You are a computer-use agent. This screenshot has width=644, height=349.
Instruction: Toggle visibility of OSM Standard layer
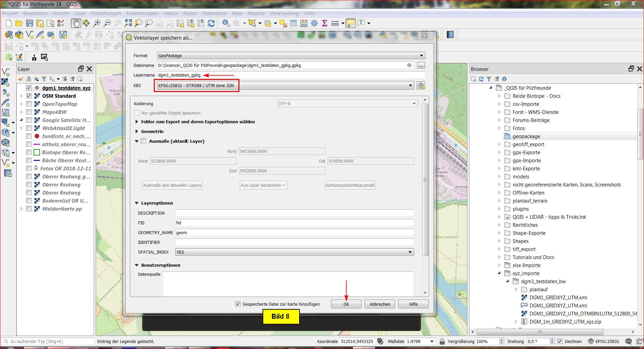pos(29,96)
